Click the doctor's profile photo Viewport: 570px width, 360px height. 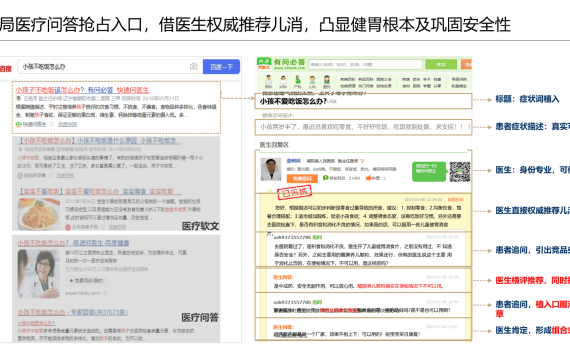271,169
